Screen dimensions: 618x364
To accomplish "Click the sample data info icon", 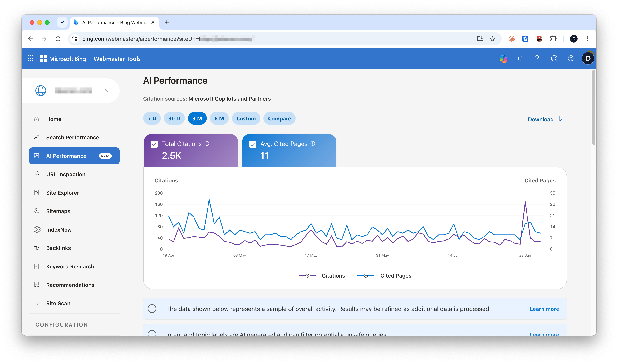I will click(x=152, y=309).
